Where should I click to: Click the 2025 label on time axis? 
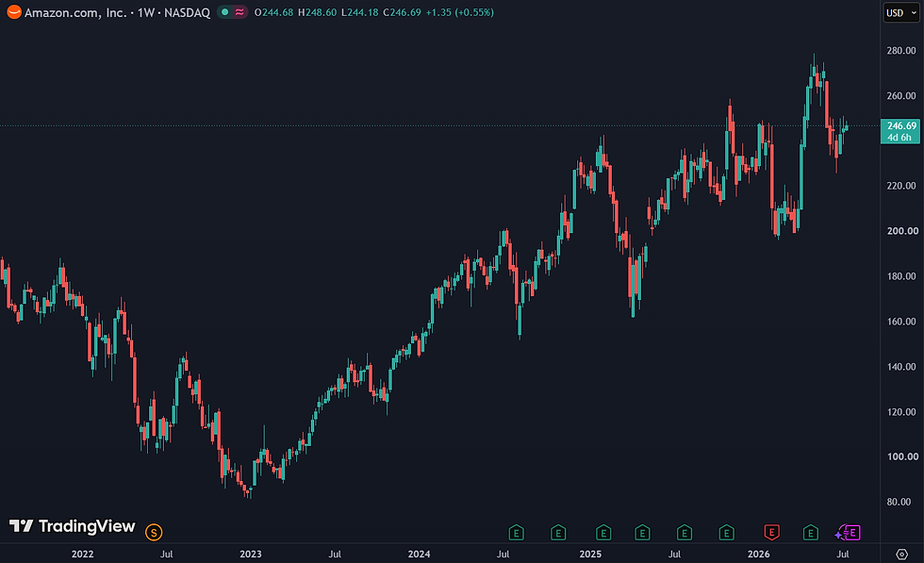590,554
